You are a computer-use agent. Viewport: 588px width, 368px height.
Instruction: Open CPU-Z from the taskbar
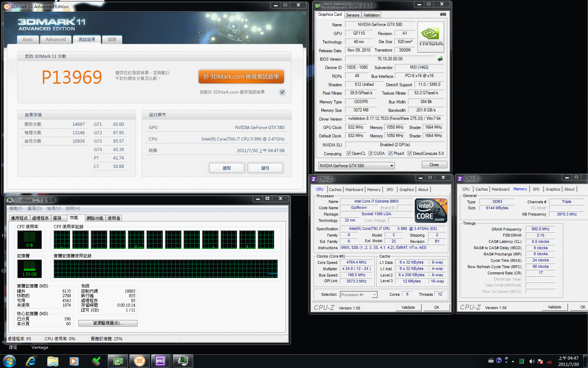click(160, 361)
